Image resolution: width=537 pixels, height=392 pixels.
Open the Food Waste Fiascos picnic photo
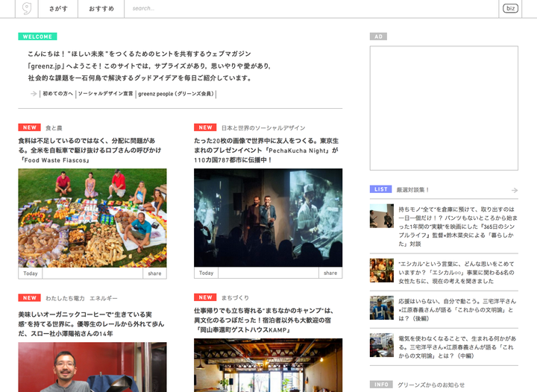click(x=92, y=218)
